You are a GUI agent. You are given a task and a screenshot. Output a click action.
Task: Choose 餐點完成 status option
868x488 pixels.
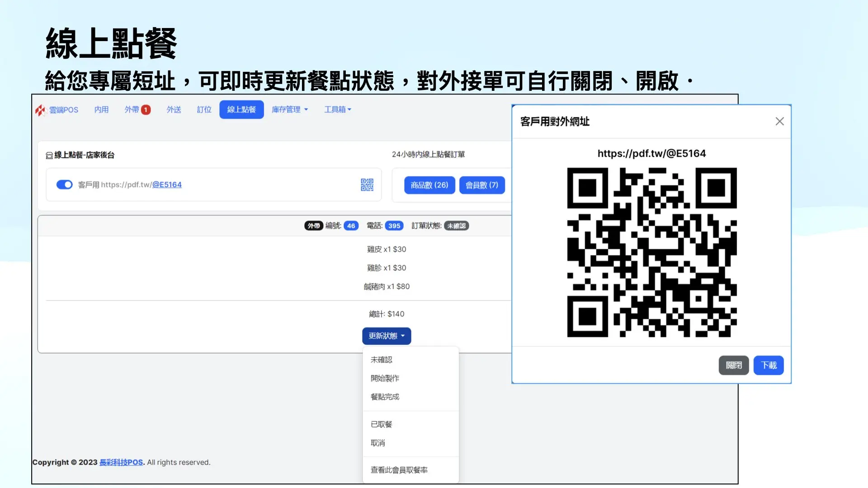click(x=385, y=397)
